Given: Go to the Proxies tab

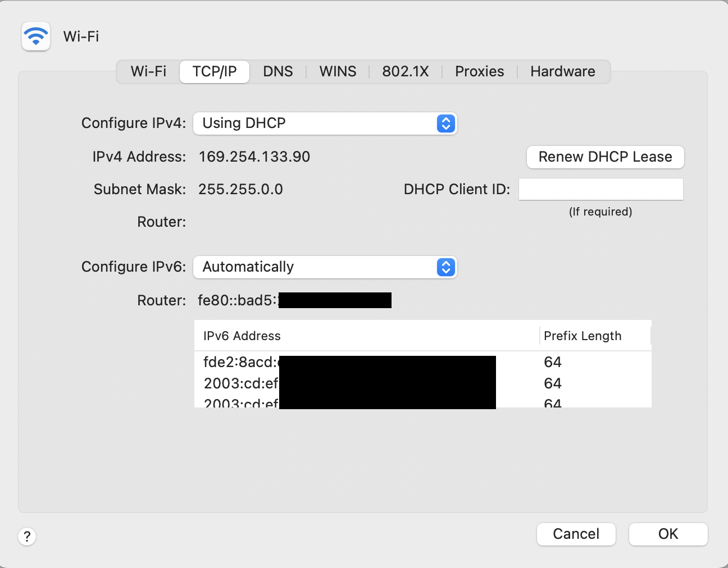Looking at the screenshot, I should point(480,71).
